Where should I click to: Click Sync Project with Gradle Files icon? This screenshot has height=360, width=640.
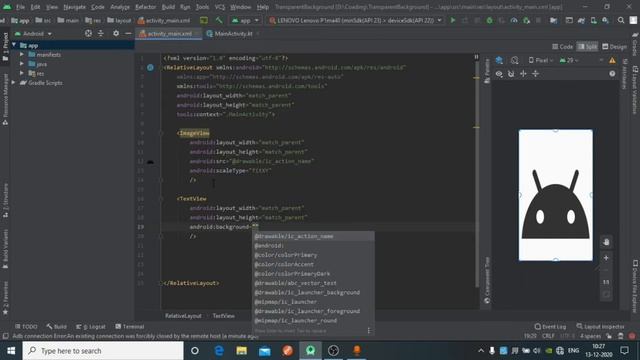coord(581,20)
